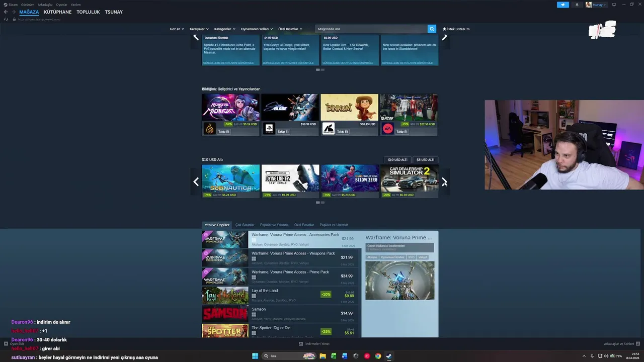
Task: Expand the Kategoriler dropdown
Action: tap(224, 29)
